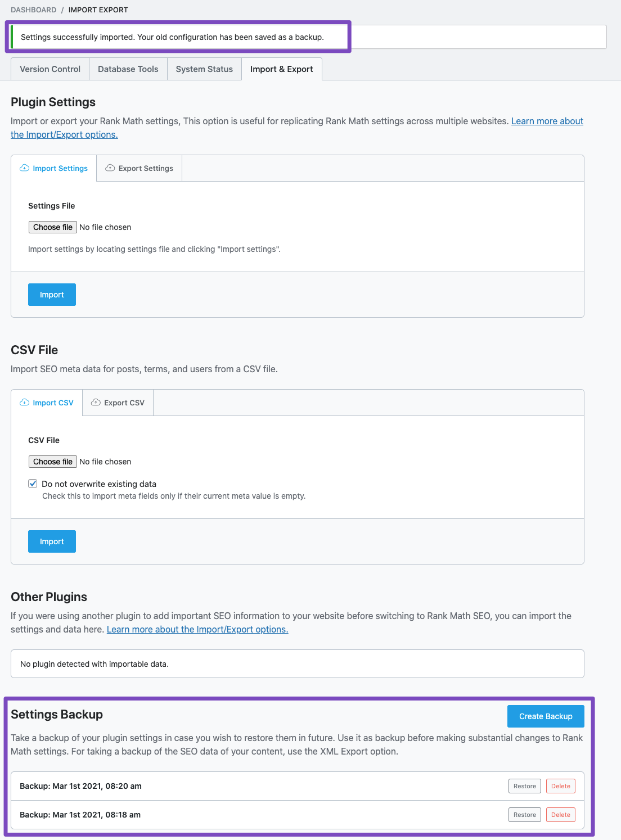The height and width of the screenshot is (840, 621).
Task: Open the Export CSV tab
Action: click(118, 402)
